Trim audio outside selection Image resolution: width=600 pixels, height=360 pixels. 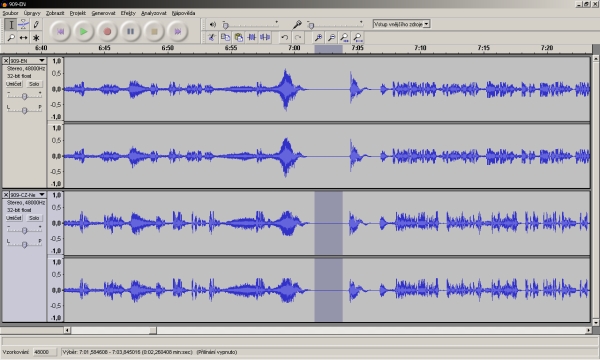tap(252, 37)
